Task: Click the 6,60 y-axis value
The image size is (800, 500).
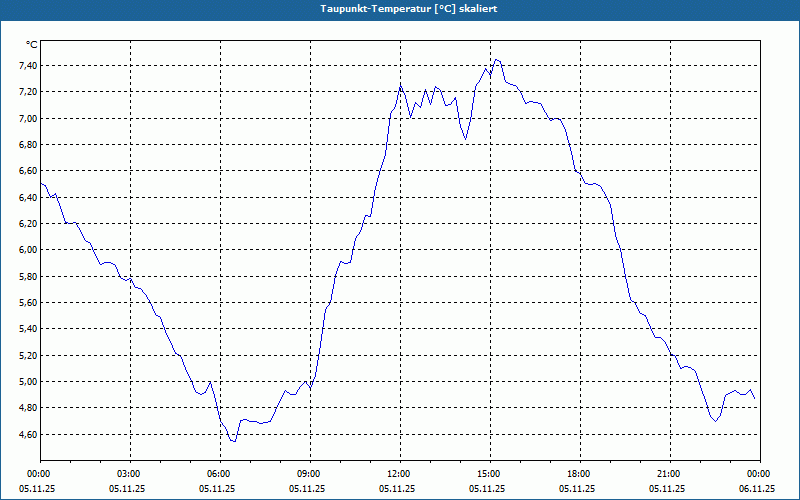Action: click(x=28, y=171)
